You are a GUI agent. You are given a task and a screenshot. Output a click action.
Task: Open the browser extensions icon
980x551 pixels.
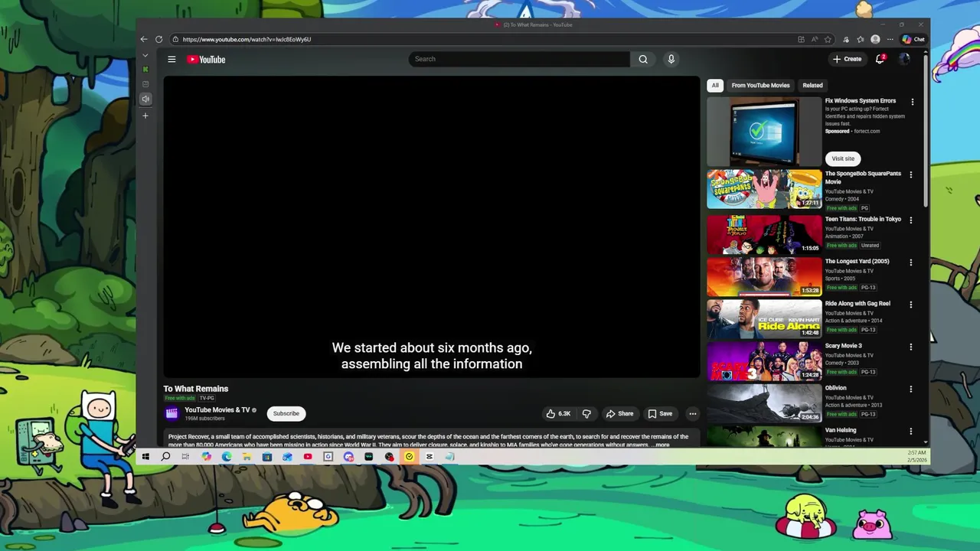[846, 39]
